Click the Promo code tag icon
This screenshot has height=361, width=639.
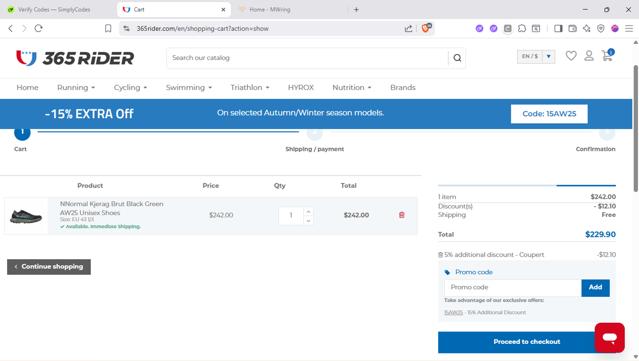point(447,272)
